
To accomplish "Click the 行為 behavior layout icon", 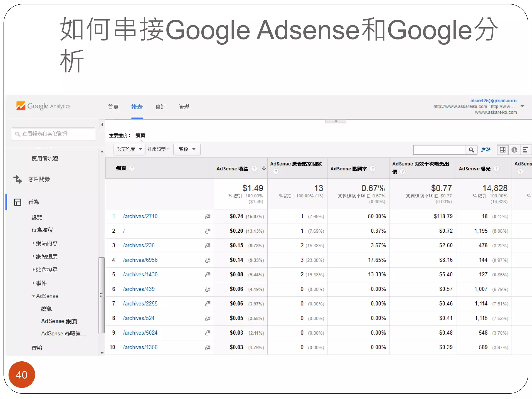I will (18, 202).
